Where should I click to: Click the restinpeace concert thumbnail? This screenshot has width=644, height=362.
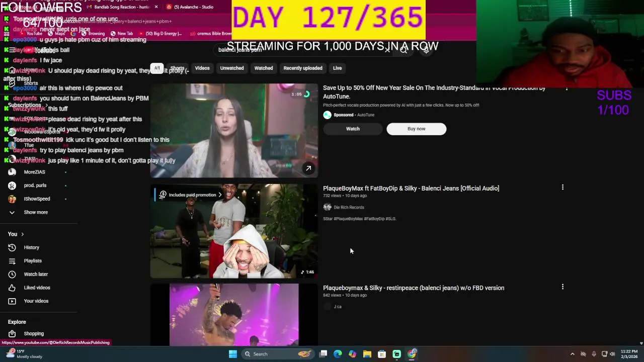tap(234, 315)
